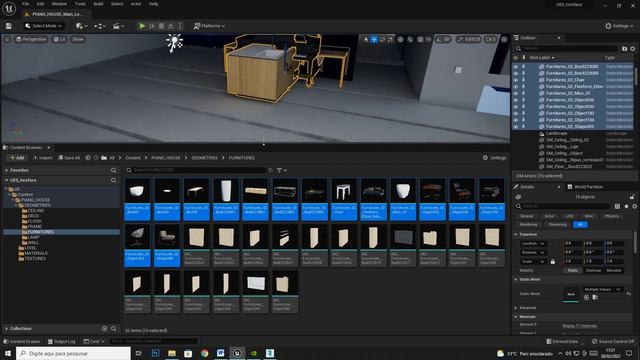The height and width of the screenshot is (360, 640).
Task: Change the camera speed setting
Action: click(490, 39)
